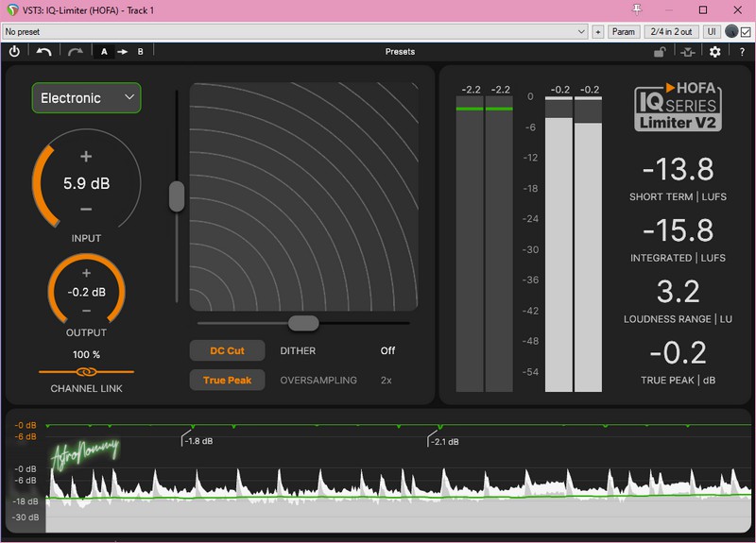Click plus on the Input gain knob

click(x=86, y=157)
